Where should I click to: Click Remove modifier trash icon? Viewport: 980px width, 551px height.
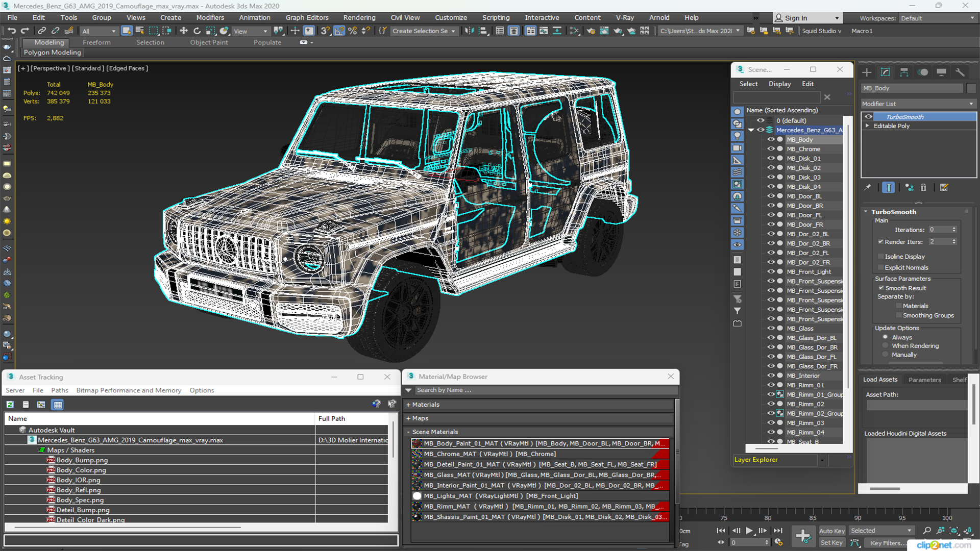coord(923,187)
